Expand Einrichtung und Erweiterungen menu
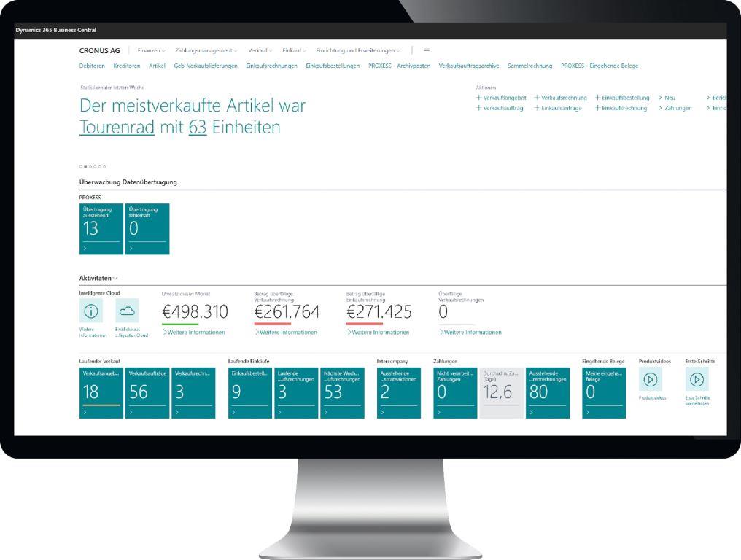Viewport: 741px width, 560px height. coord(358,50)
